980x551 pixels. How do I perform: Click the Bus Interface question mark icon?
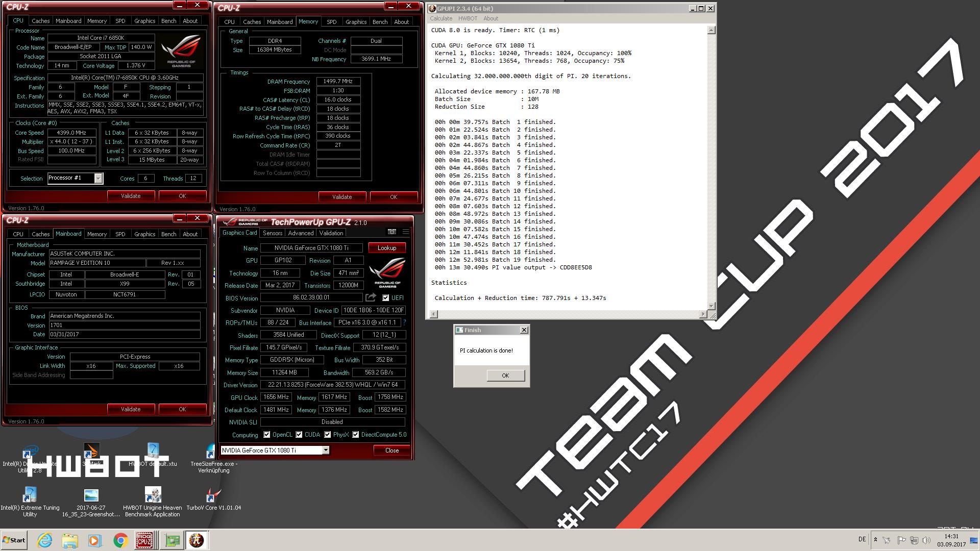click(405, 322)
